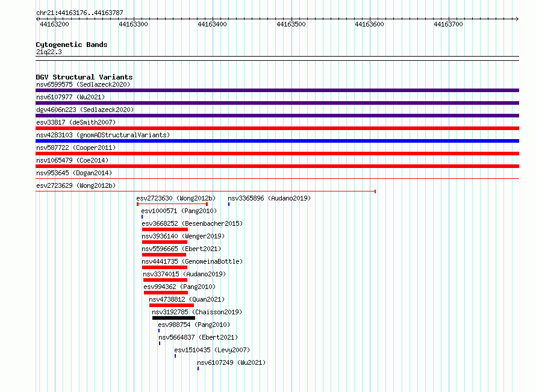Image resolution: width=536 pixels, height=392 pixels.
Task: Click the esv988754 (Pang2010) blue marker
Action: (158, 331)
